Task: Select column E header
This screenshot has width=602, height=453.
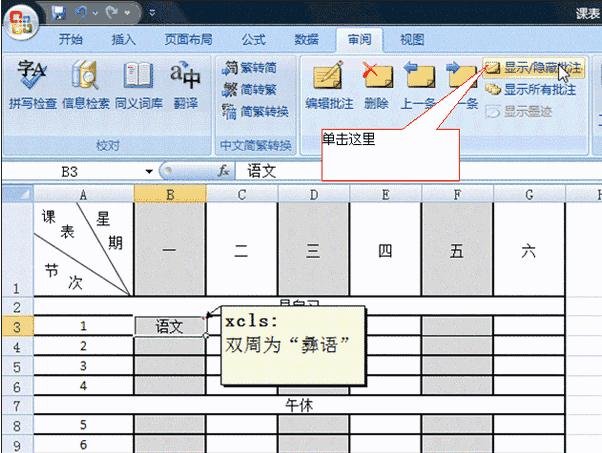Action: click(x=385, y=195)
